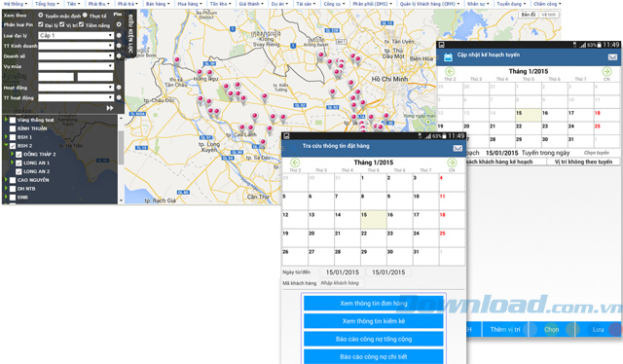Uncheck ĐỒNG THÁP 2 checkbox

[x=18, y=154]
